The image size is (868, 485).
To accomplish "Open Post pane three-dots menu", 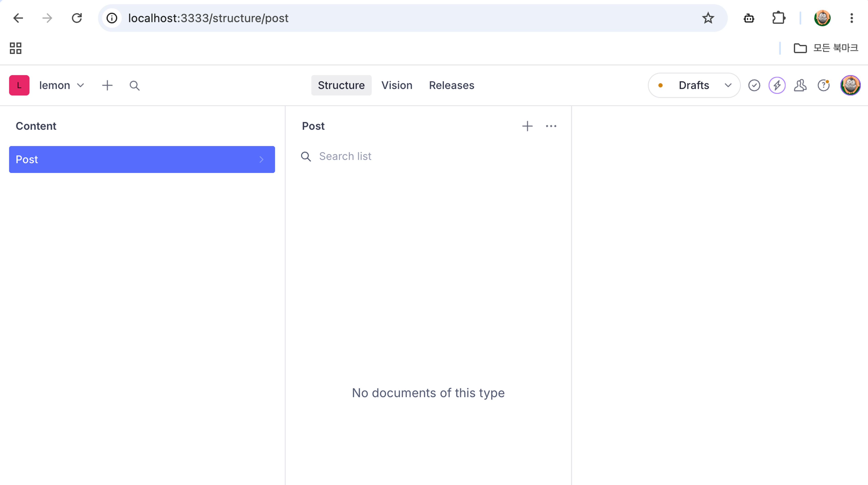I will click(551, 126).
